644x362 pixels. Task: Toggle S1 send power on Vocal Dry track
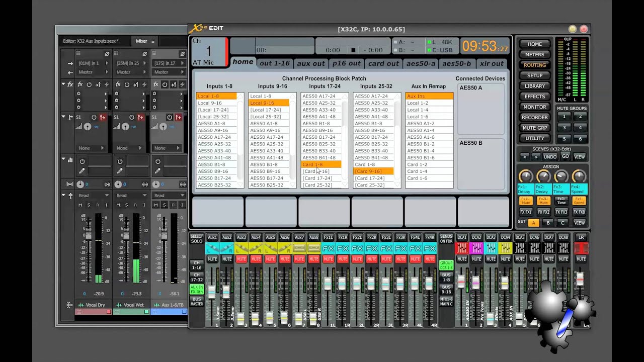click(94, 117)
